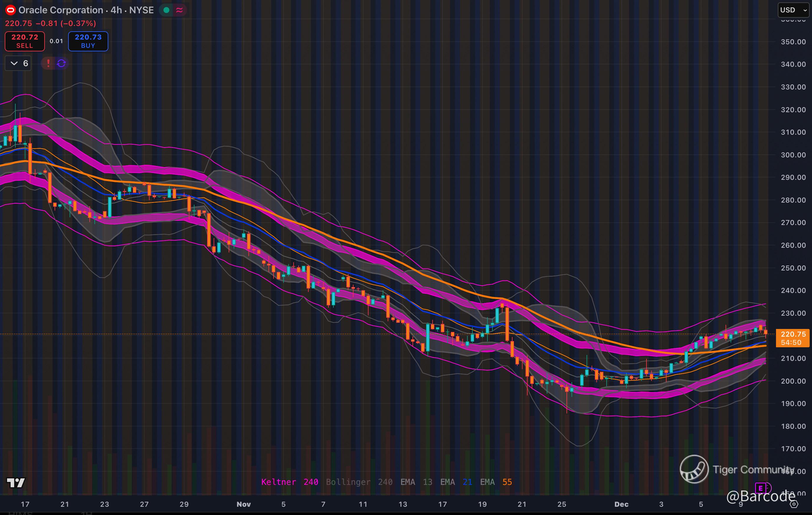The image size is (812, 515).
Task: Toggle the blue EMA 21 indicator label
Action: pyautogui.click(x=456, y=482)
